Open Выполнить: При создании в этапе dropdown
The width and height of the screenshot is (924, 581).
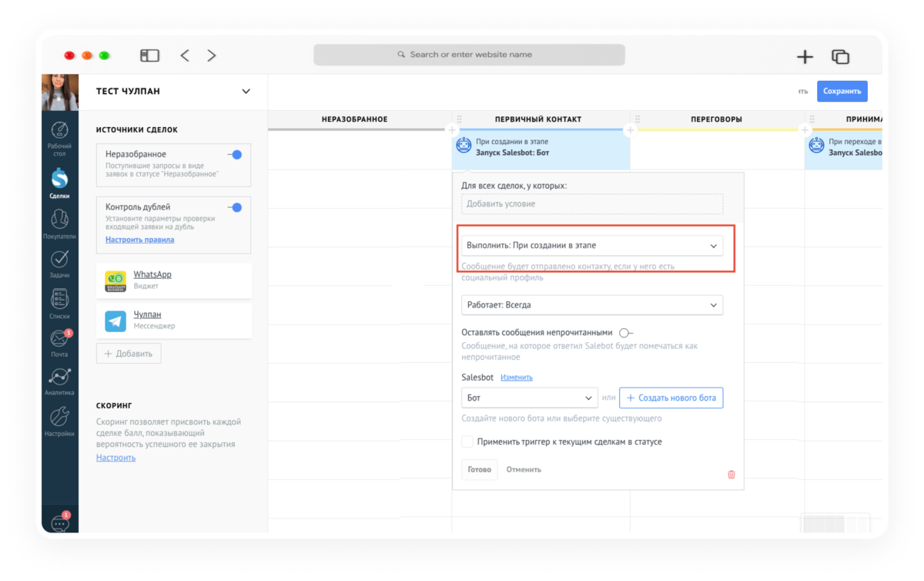coord(592,246)
